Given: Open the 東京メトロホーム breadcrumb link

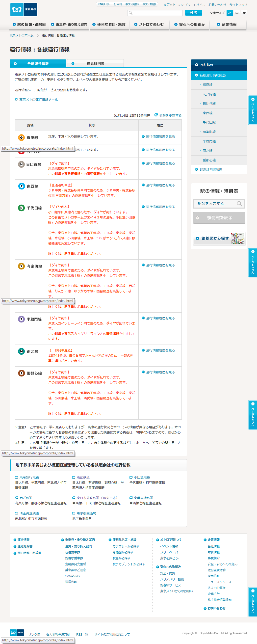Looking at the screenshot, I should [x=22, y=35].
